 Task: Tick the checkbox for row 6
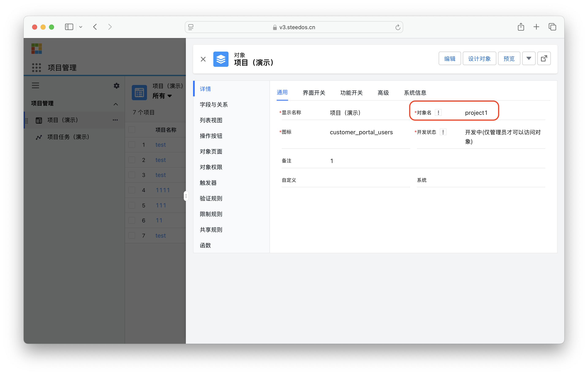(x=132, y=220)
